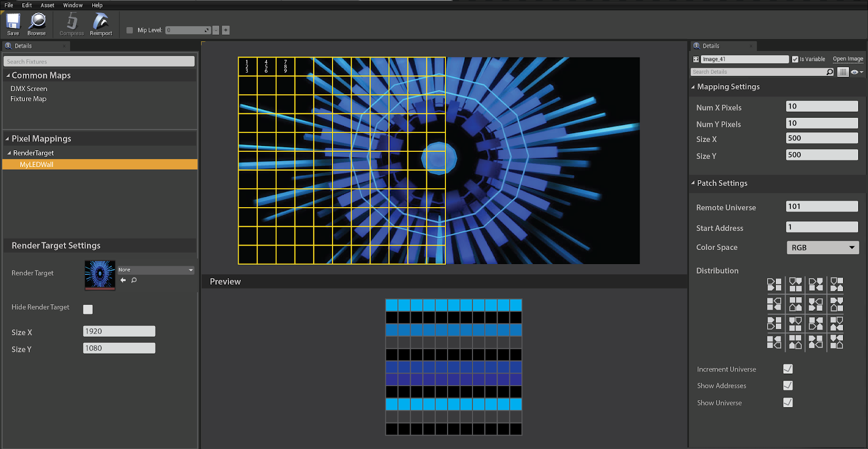Image resolution: width=868 pixels, height=449 pixels.
Task: Click the Image_41 name field
Action: (x=745, y=59)
